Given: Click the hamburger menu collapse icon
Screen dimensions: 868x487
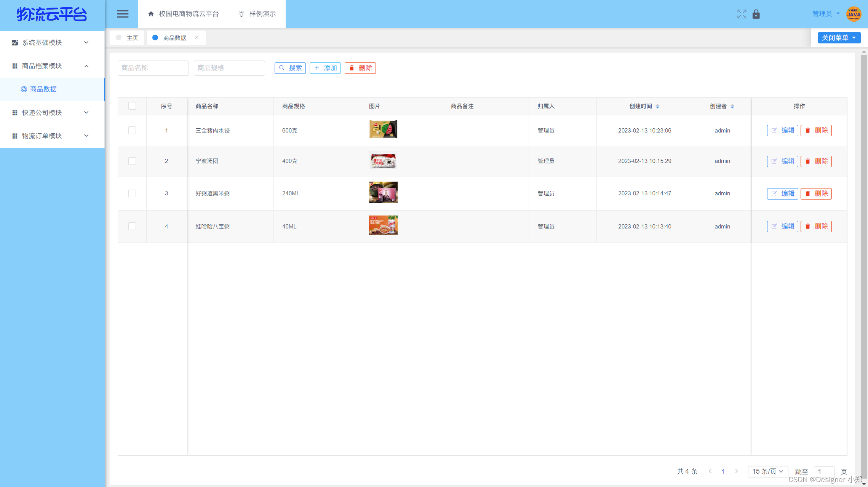Looking at the screenshot, I should [x=122, y=14].
